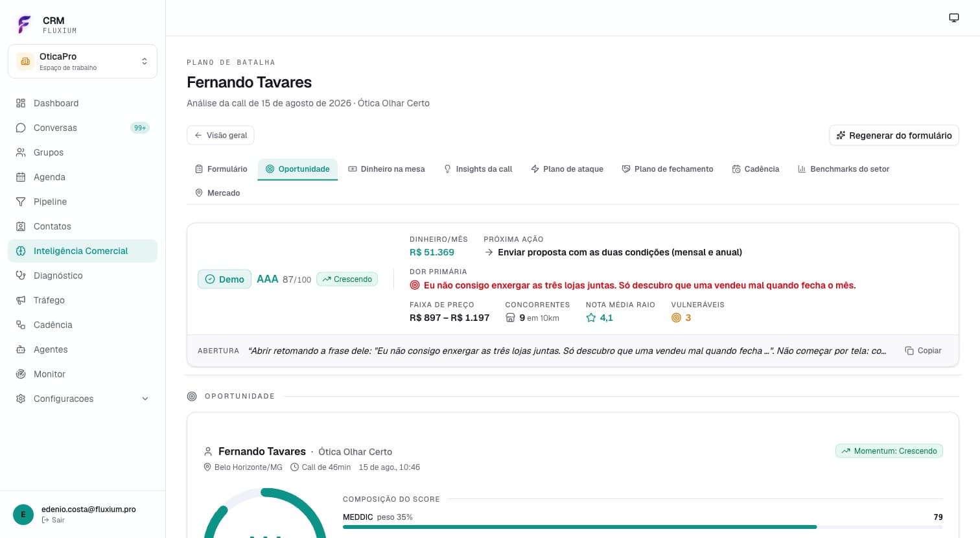980x538 pixels.
Task: Click the nota média star icon
Action: tap(590, 318)
